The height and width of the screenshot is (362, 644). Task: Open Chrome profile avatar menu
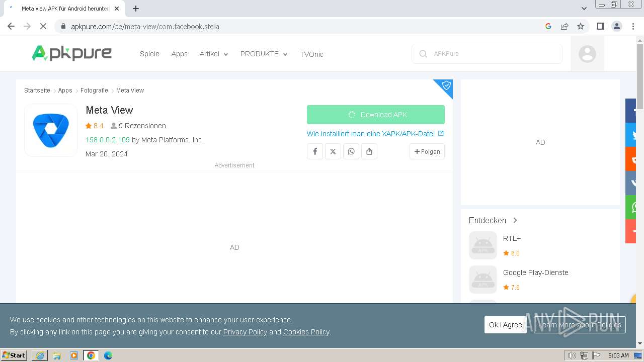point(617,26)
